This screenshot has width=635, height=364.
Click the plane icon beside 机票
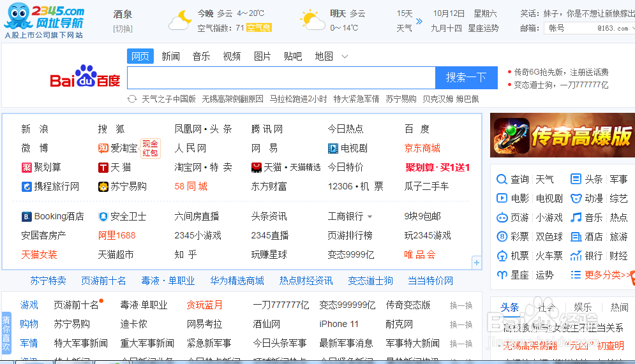click(x=502, y=256)
